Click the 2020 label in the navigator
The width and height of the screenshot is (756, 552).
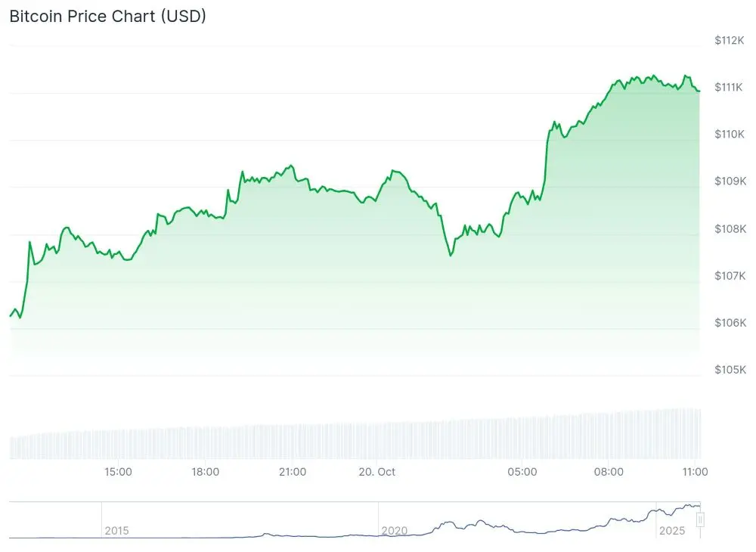(x=394, y=531)
